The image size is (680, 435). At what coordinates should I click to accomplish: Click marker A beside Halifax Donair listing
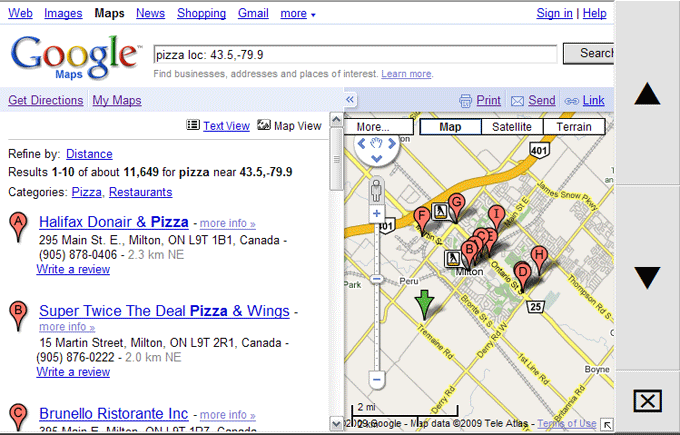pos(18,227)
